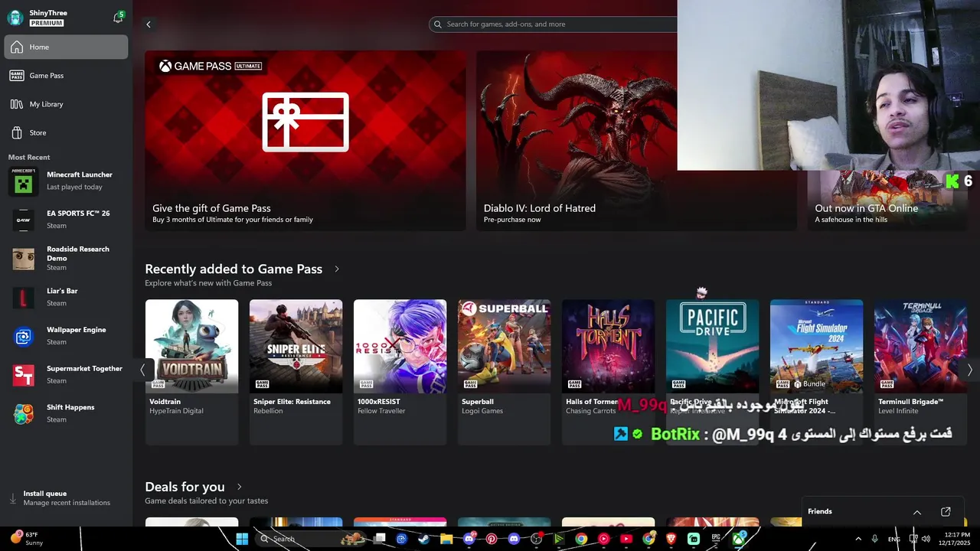
Task: Open the Superball game card
Action: pos(504,372)
